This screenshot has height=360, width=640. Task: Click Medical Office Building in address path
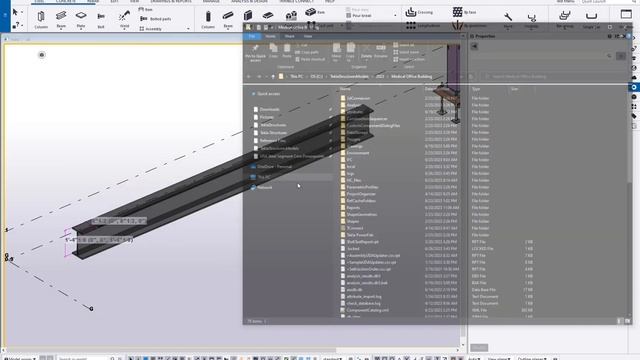coord(411,76)
